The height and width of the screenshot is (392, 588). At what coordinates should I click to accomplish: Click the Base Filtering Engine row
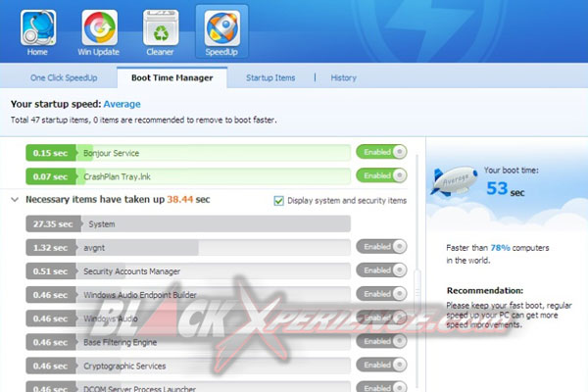(188, 342)
